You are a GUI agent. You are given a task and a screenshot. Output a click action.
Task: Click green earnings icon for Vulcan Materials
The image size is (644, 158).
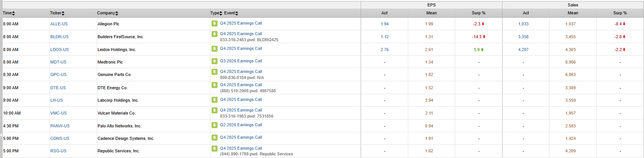pyautogui.click(x=215, y=110)
